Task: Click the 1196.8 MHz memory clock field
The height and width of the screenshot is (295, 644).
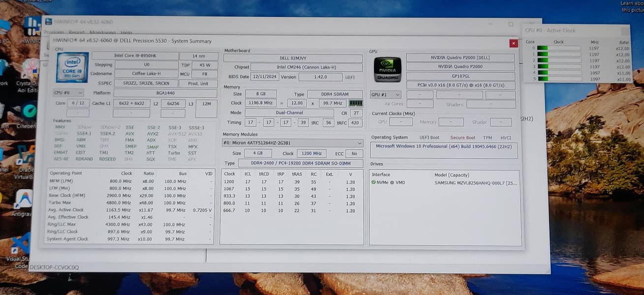Action: tap(261, 103)
